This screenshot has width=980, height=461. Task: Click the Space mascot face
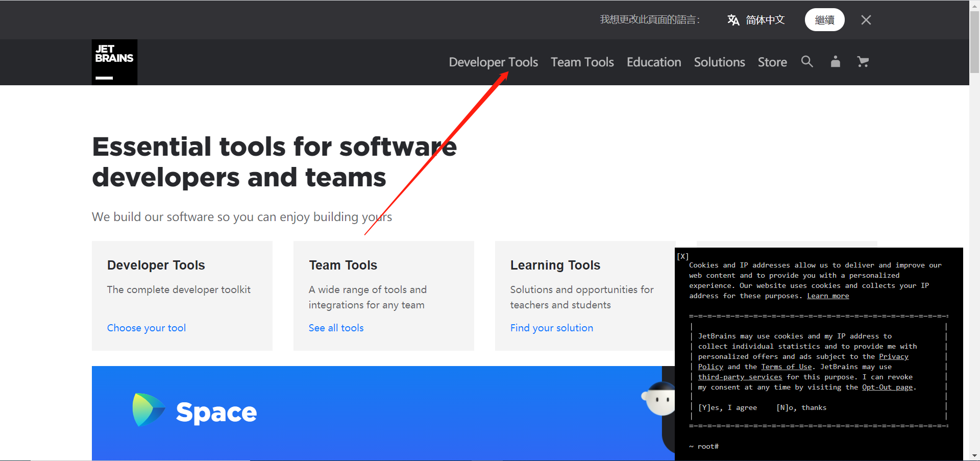[660, 399]
